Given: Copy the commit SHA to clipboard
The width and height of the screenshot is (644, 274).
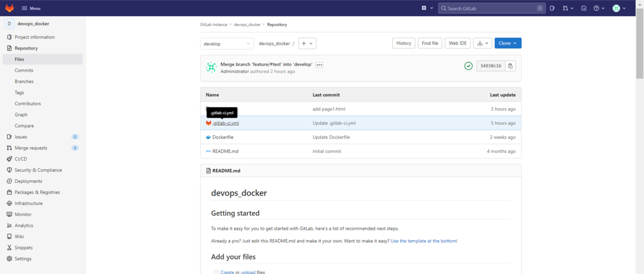Looking at the screenshot, I should click(x=510, y=66).
